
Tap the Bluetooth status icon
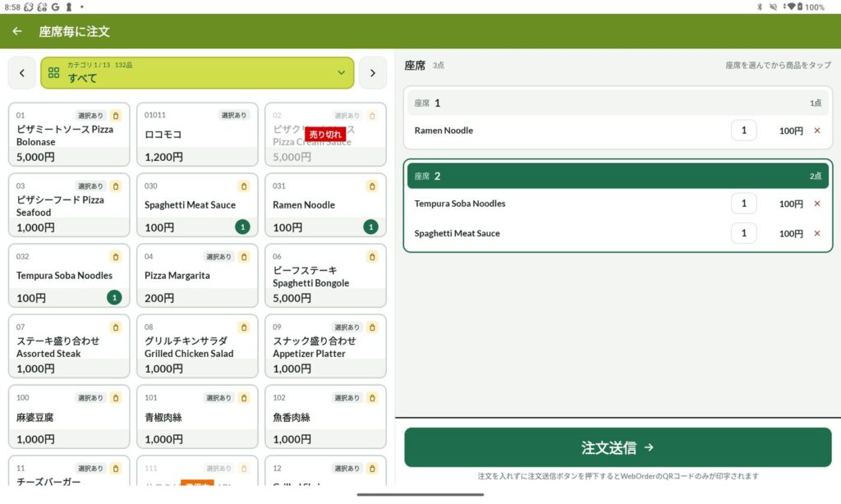(760, 7)
